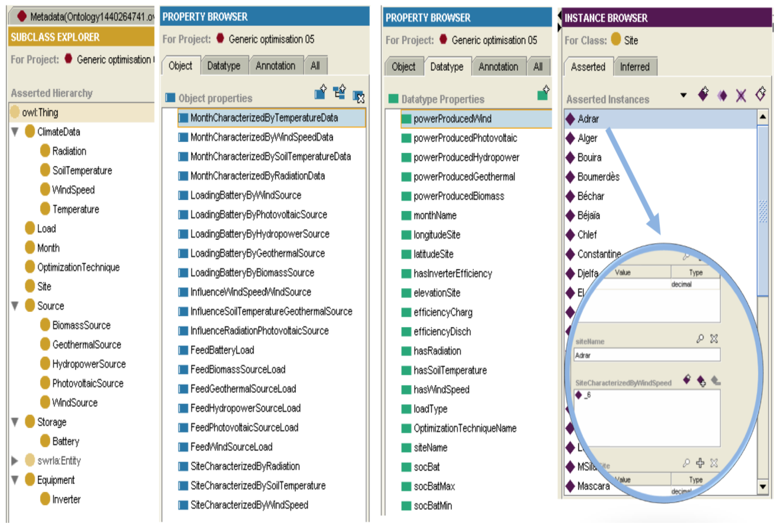Select the Battery class

point(66,441)
